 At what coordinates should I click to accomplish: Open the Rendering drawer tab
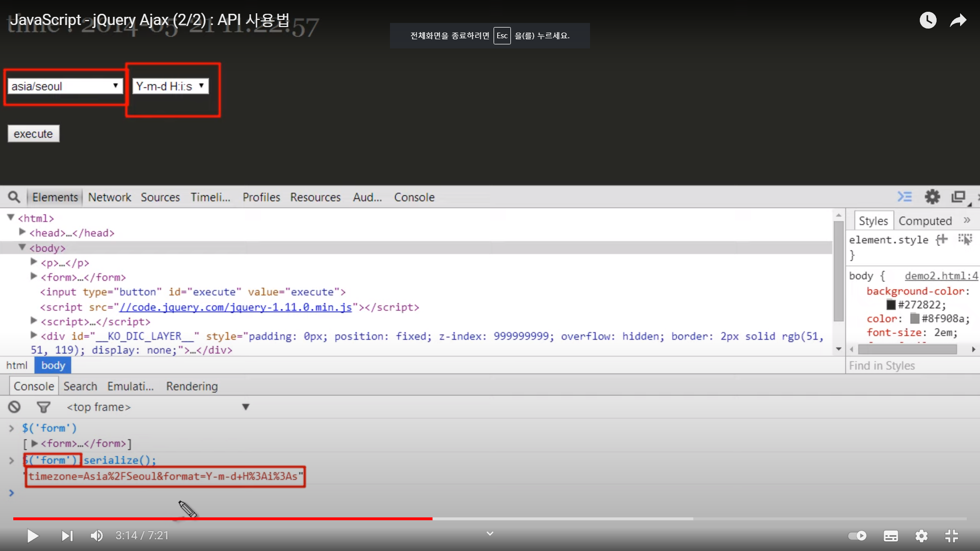click(x=192, y=386)
